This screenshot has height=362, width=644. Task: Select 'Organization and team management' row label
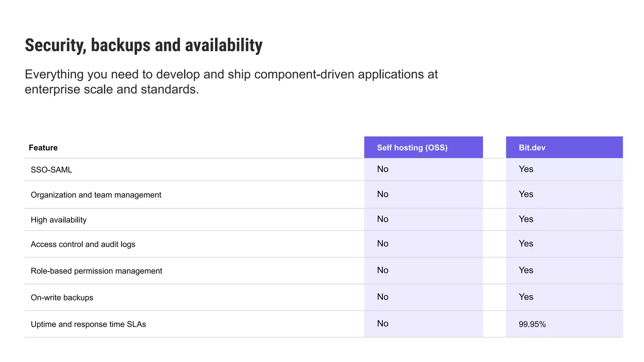pyautogui.click(x=96, y=195)
